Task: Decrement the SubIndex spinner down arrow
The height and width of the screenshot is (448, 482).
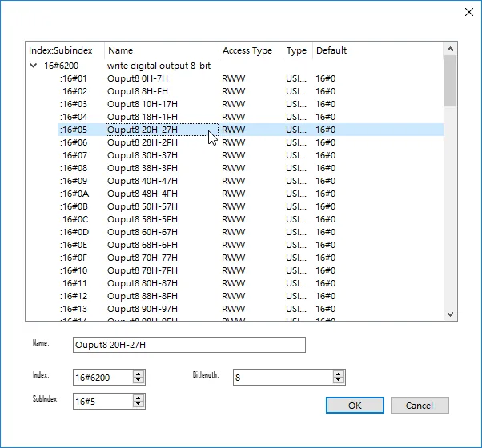Action: click(x=139, y=404)
